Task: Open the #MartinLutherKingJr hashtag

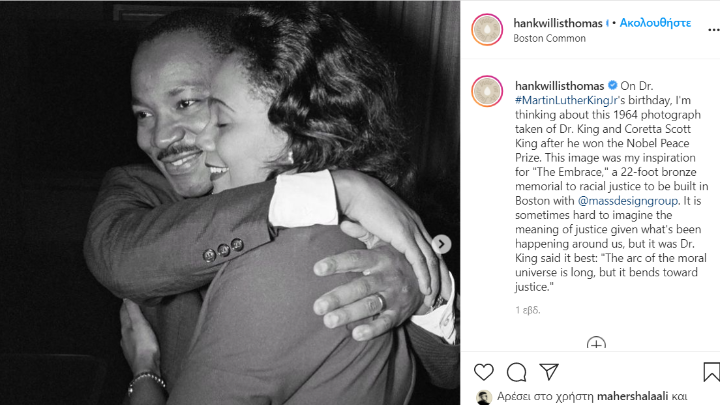Action: click(567, 100)
